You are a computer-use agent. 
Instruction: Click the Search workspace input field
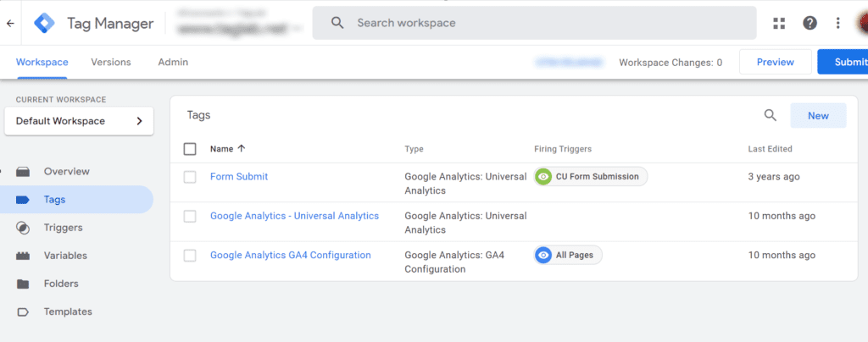pyautogui.click(x=534, y=23)
